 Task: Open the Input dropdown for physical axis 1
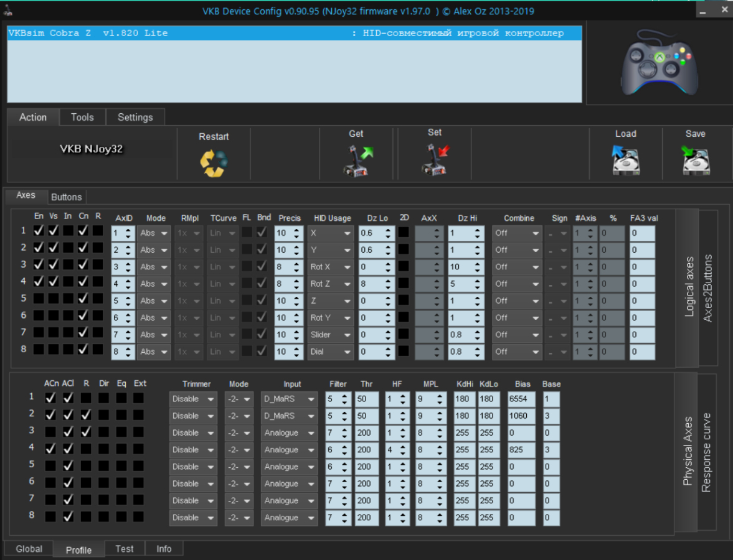point(289,399)
